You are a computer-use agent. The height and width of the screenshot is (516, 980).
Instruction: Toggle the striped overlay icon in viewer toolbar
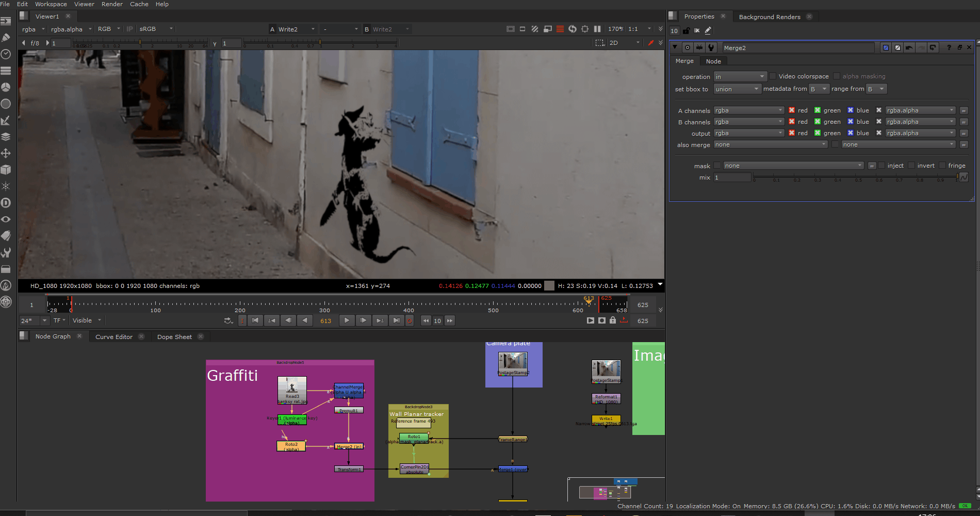pos(535,29)
